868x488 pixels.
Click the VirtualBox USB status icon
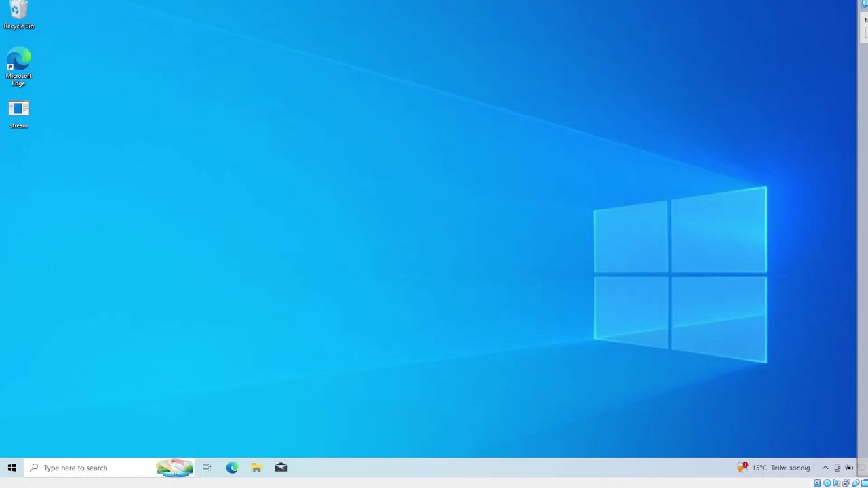856,483
